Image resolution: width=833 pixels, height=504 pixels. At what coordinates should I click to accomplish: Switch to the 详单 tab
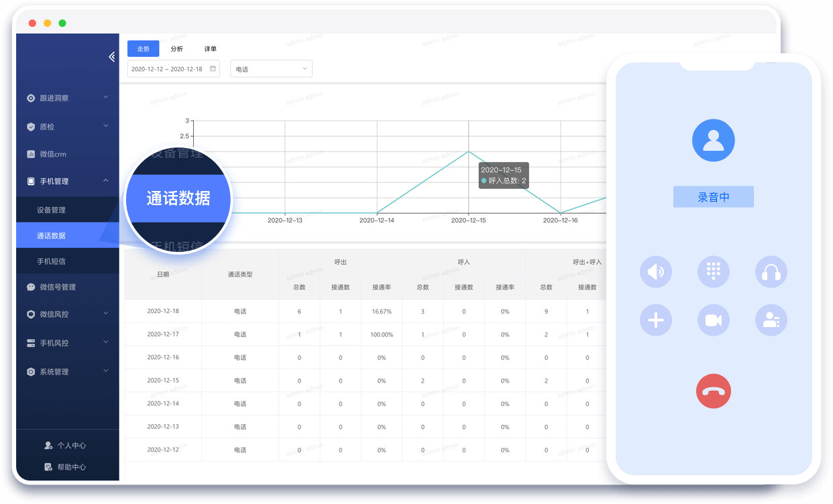[x=211, y=49]
